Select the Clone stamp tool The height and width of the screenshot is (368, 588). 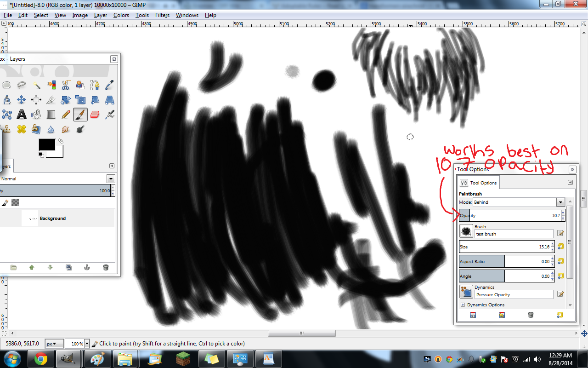click(x=6, y=129)
